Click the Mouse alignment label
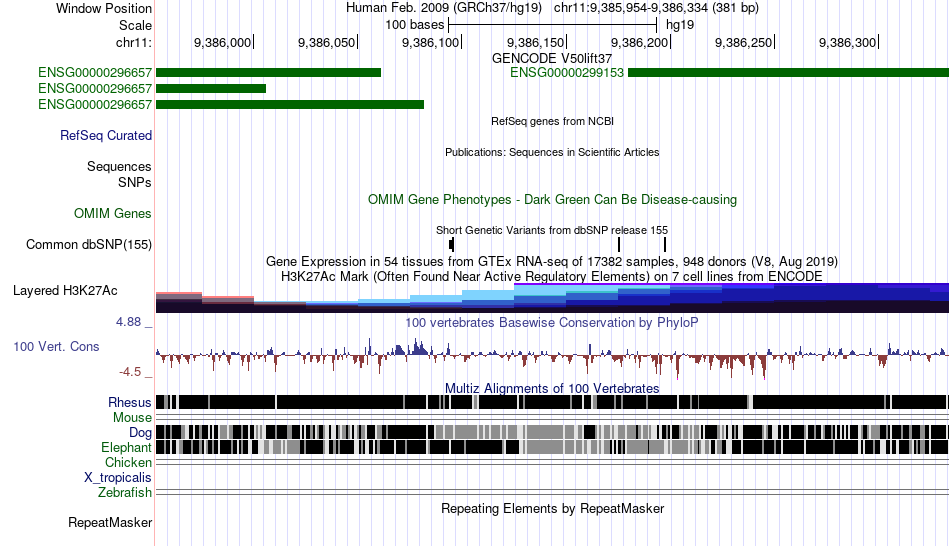 [x=132, y=418]
